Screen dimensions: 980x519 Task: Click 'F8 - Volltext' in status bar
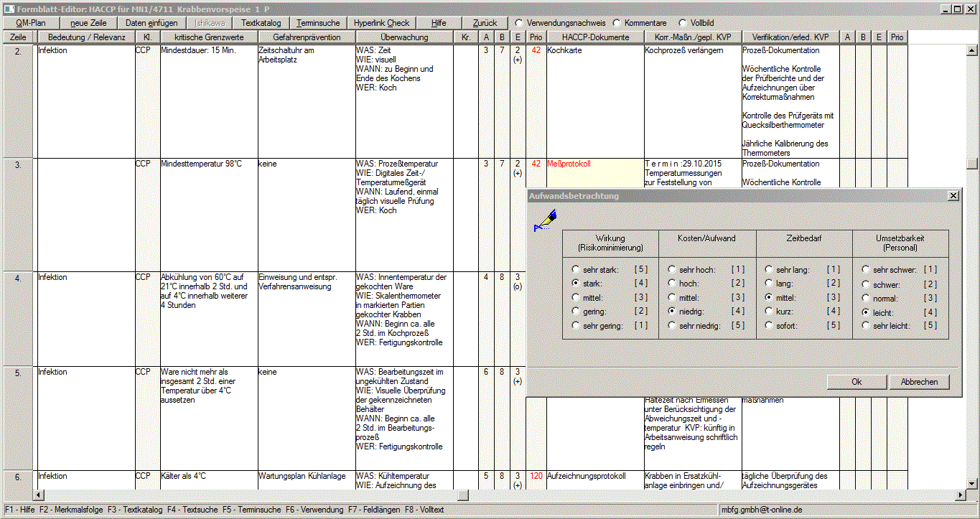click(x=424, y=510)
